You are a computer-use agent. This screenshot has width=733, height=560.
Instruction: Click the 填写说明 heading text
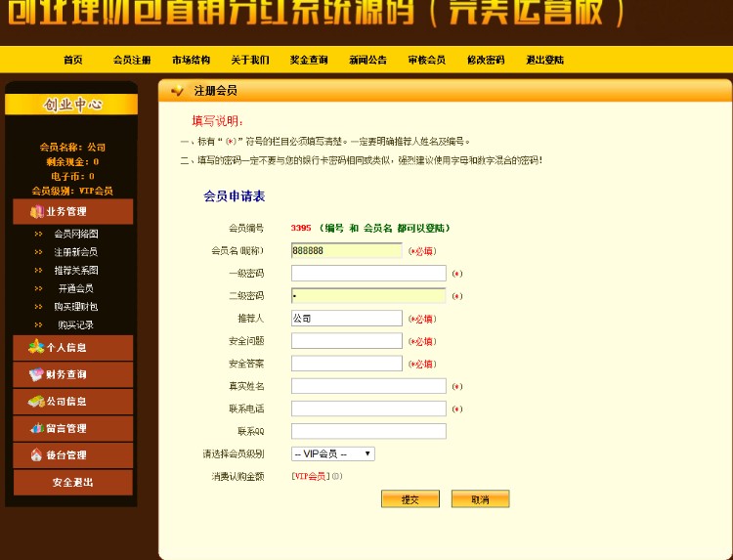(217, 121)
